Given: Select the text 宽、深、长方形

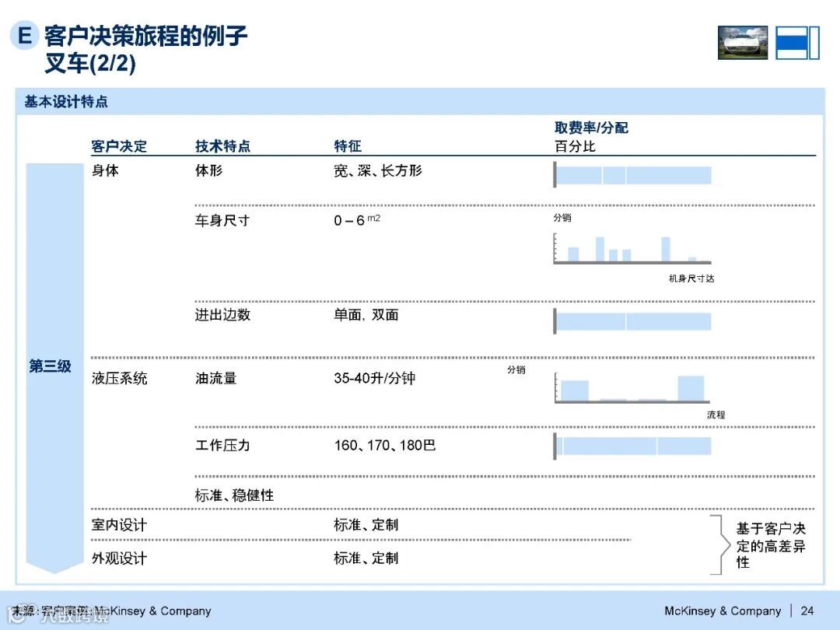Looking at the screenshot, I should [x=378, y=170].
